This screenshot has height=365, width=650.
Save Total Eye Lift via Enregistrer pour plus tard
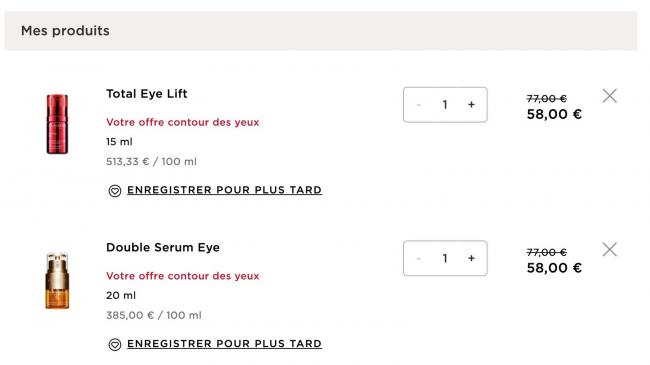click(x=224, y=190)
